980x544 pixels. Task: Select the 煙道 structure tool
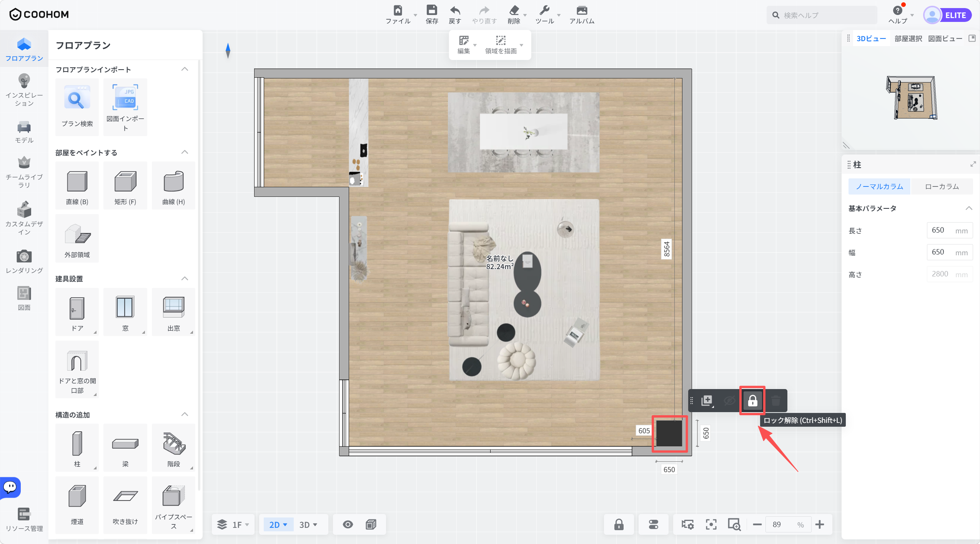77,505
